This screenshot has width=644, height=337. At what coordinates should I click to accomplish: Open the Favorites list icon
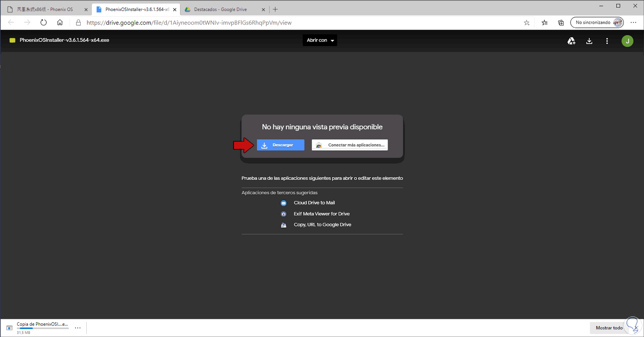545,23
